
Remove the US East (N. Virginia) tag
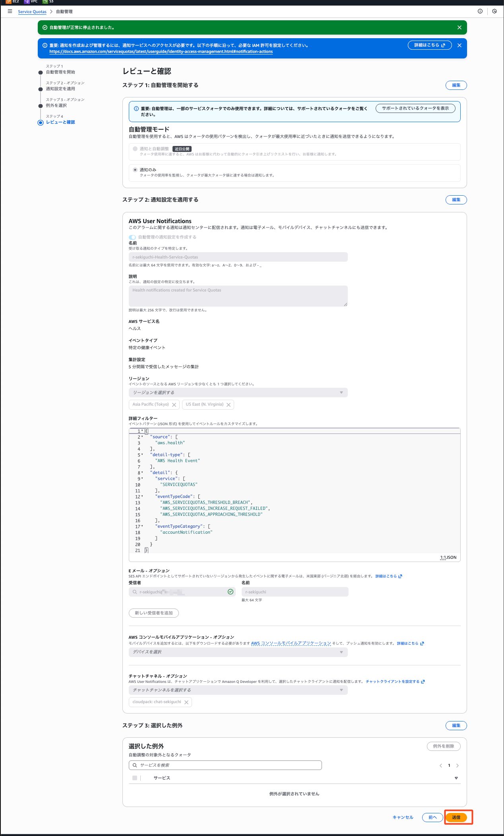click(x=229, y=405)
